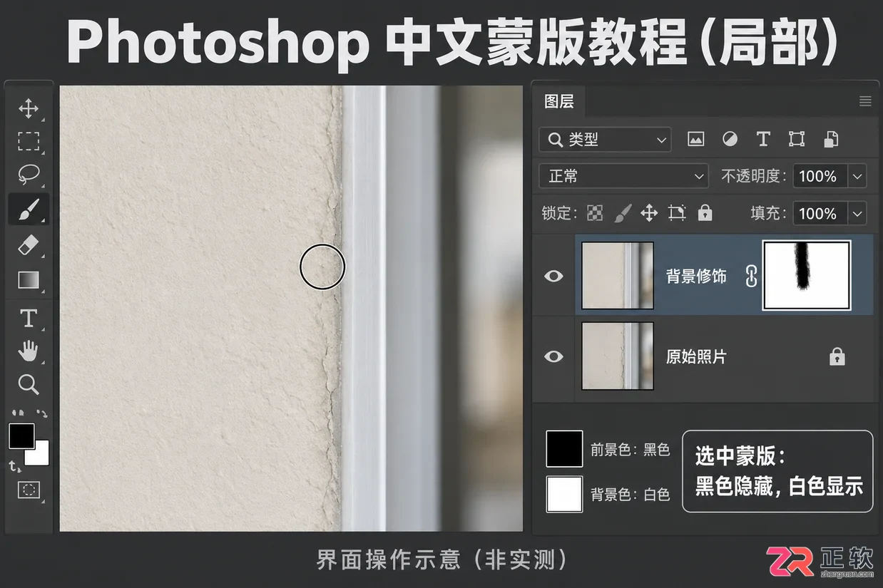Click the black swatch beside 前景色
This screenshot has height=588, width=883.
(564, 449)
